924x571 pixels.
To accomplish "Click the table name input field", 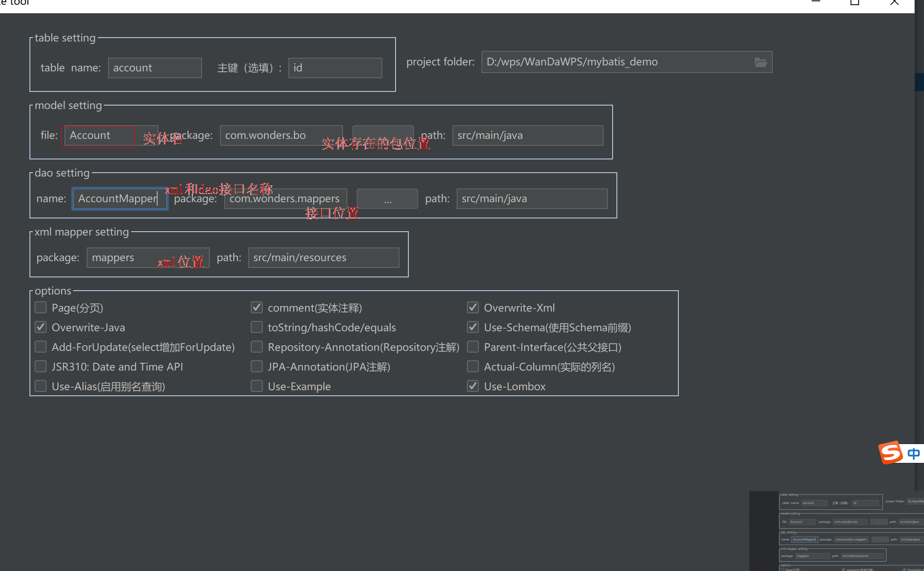I will coord(155,68).
